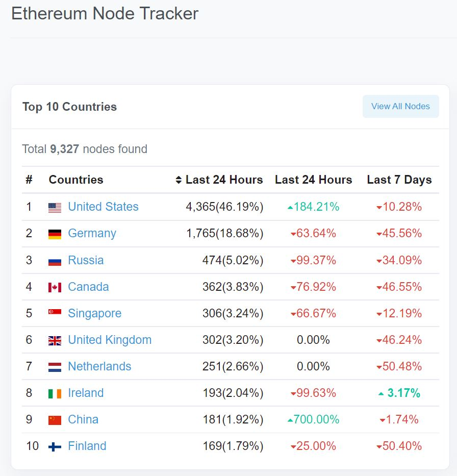Viewport: 457px width, 476px height.
Task: Click the Canada flag icon
Action: [55, 287]
